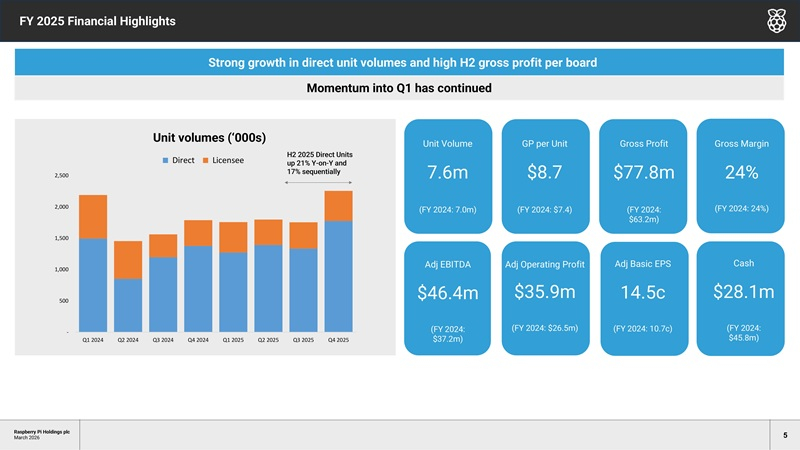Click the 'Momentum into Q1 has continued' bar
This screenshot has width=800, height=450.
tap(400, 88)
